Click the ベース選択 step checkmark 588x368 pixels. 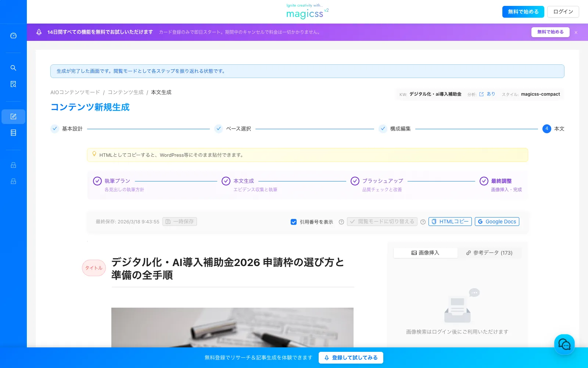pos(219,129)
